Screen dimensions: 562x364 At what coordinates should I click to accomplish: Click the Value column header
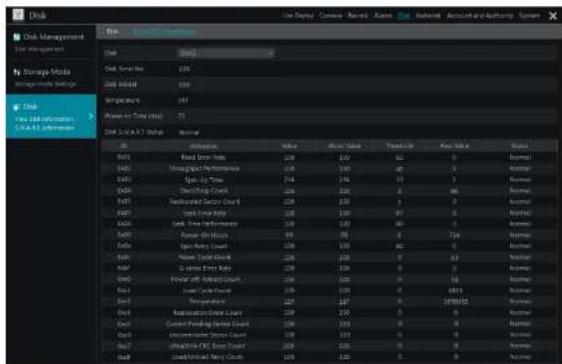(x=289, y=146)
